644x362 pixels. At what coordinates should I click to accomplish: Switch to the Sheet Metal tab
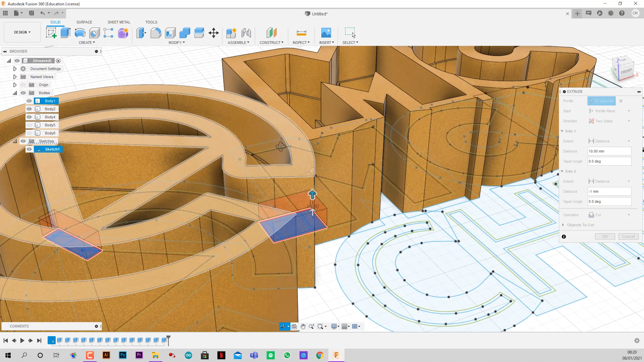click(119, 22)
